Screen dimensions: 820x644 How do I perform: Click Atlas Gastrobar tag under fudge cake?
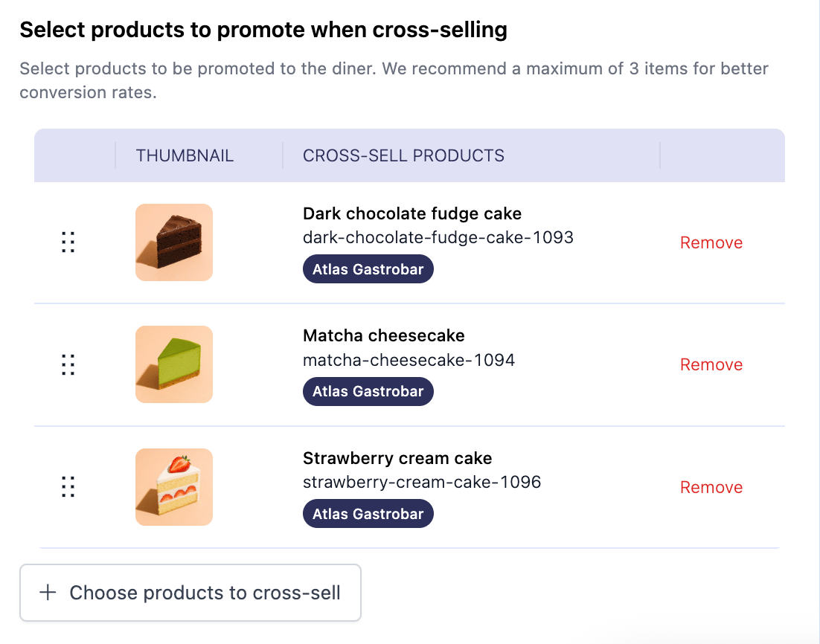click(x=368, y=268)
